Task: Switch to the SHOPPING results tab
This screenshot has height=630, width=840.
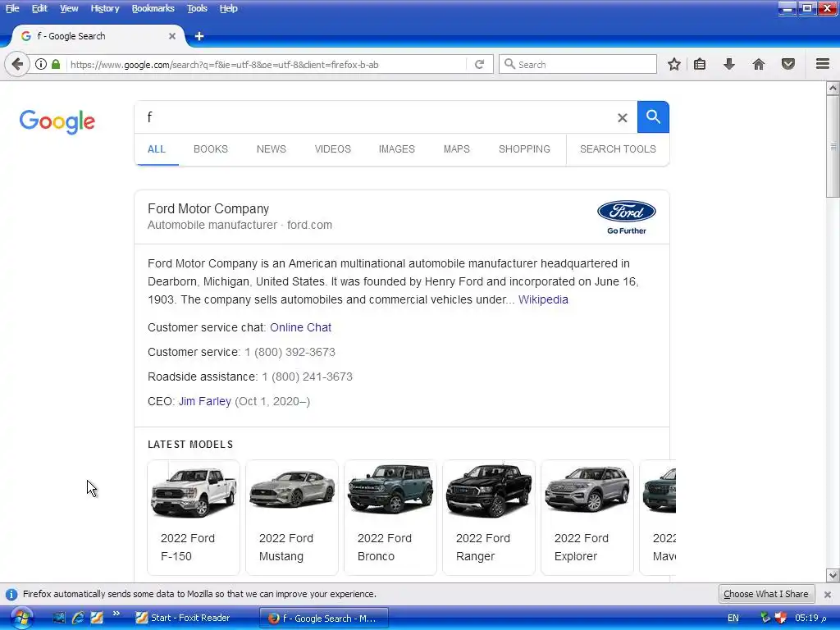Action: [524, 149]
